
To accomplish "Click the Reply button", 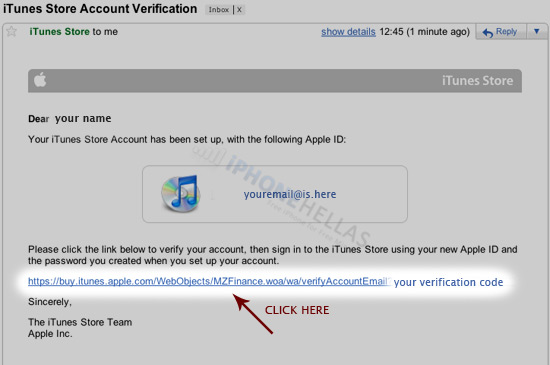I will point(501,32).
